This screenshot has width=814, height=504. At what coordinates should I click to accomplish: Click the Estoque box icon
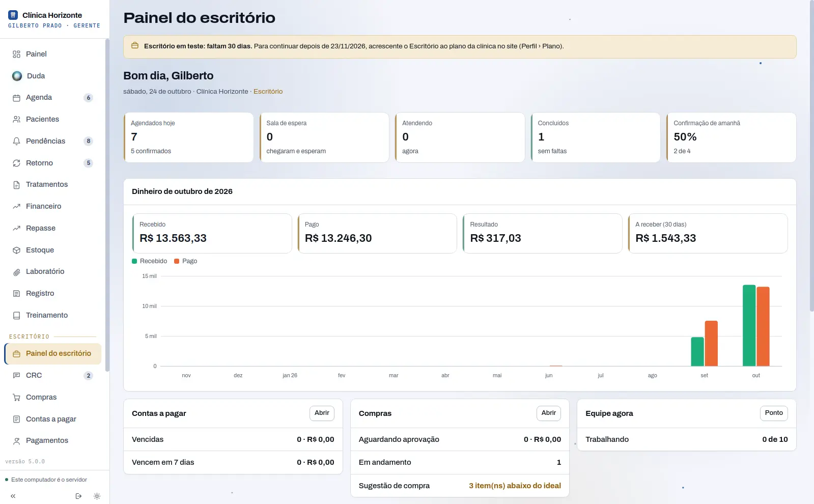point(16,250)
